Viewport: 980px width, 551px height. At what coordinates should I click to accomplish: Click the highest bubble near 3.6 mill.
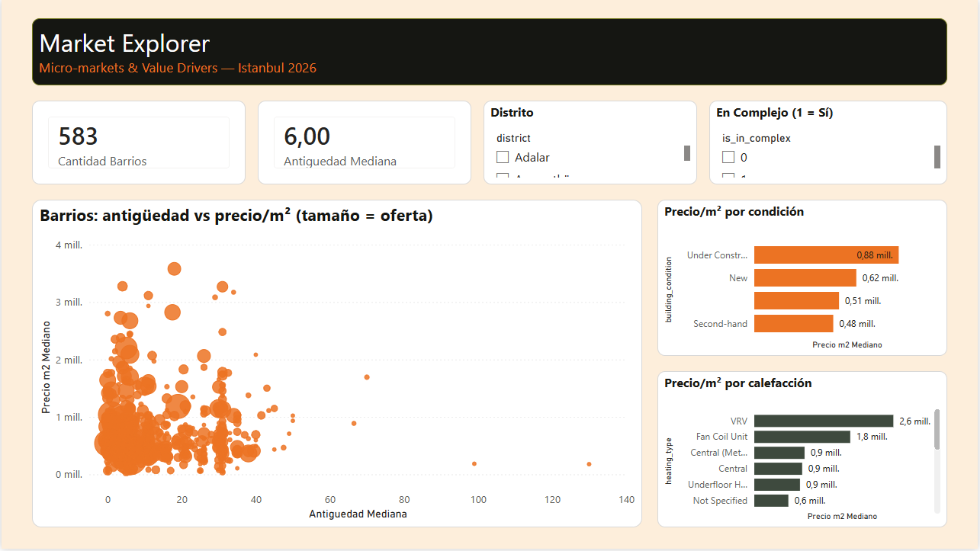click(x=174, y=269)
